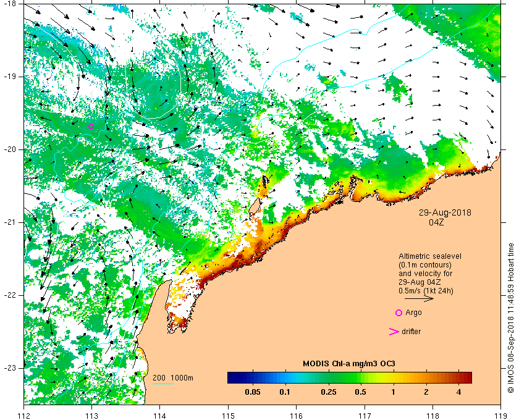Click longitude axis label 117
The width and height of the screenshot is (519, 420).
pos(365,416)
